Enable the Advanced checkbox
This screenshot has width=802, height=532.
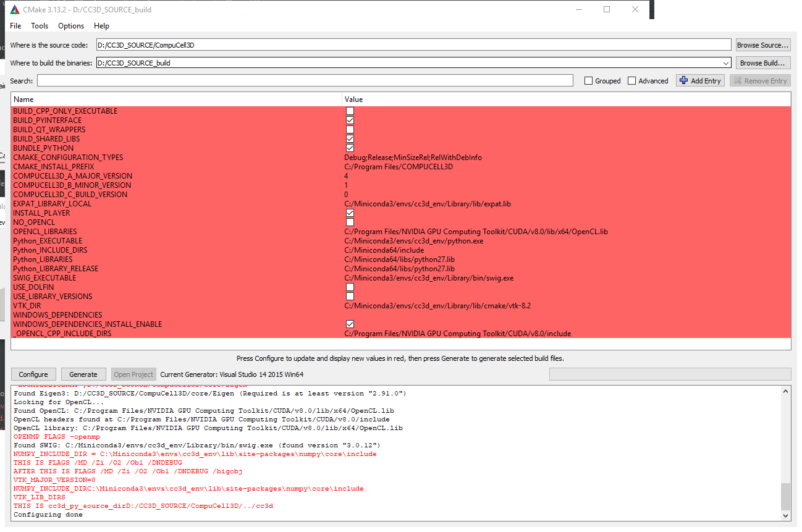click(631, 81)
